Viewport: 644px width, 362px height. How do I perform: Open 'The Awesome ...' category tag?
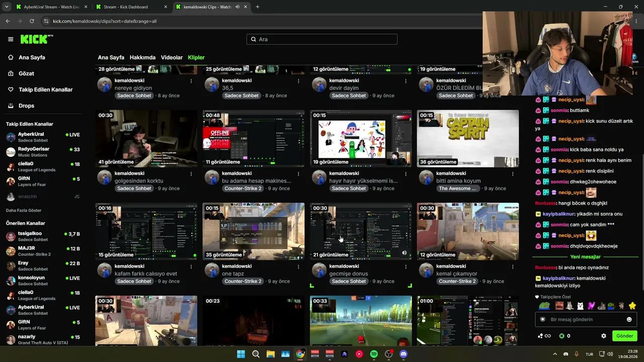pos(457,189)
